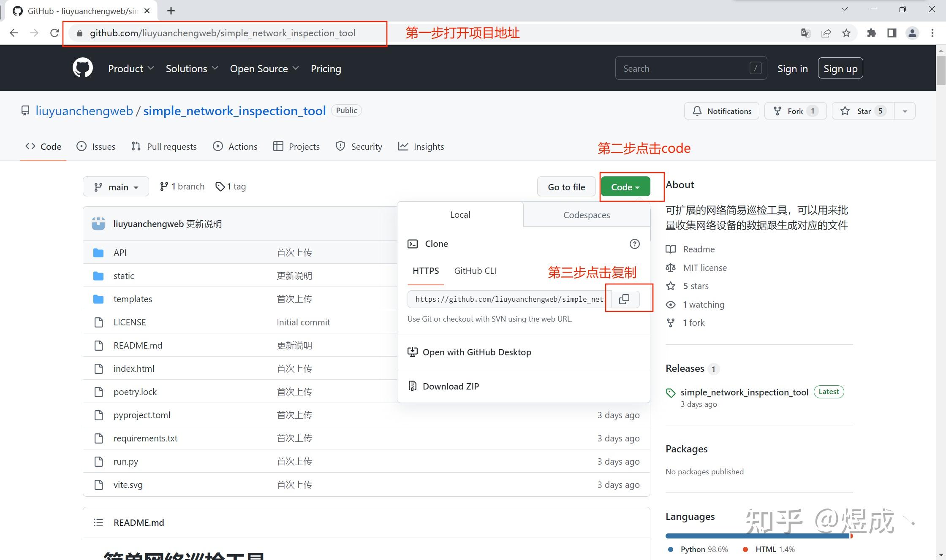Collapse the green Code dropdown button
The height and width of the screenshot is (560, 946).
[x=625, y=187]
